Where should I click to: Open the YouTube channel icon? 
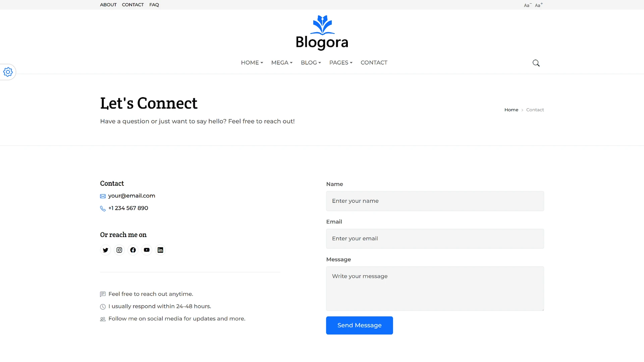[147, 250]
